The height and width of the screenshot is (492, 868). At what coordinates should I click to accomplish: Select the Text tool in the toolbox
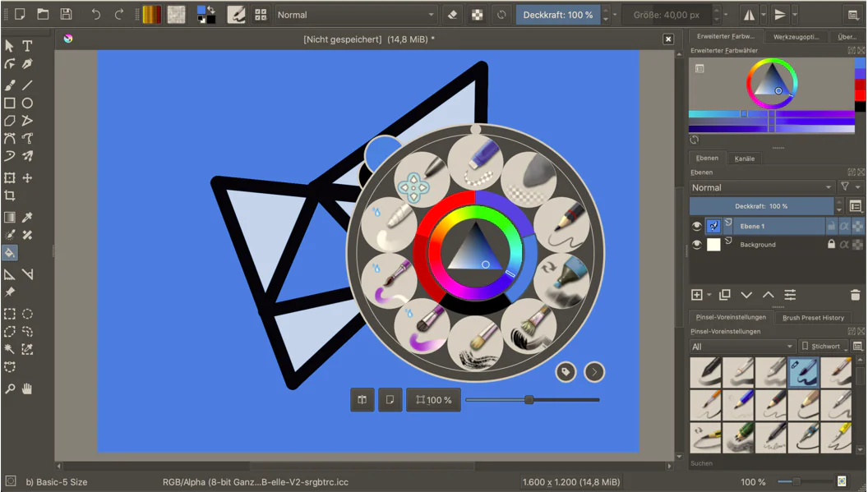coord(27,46)
